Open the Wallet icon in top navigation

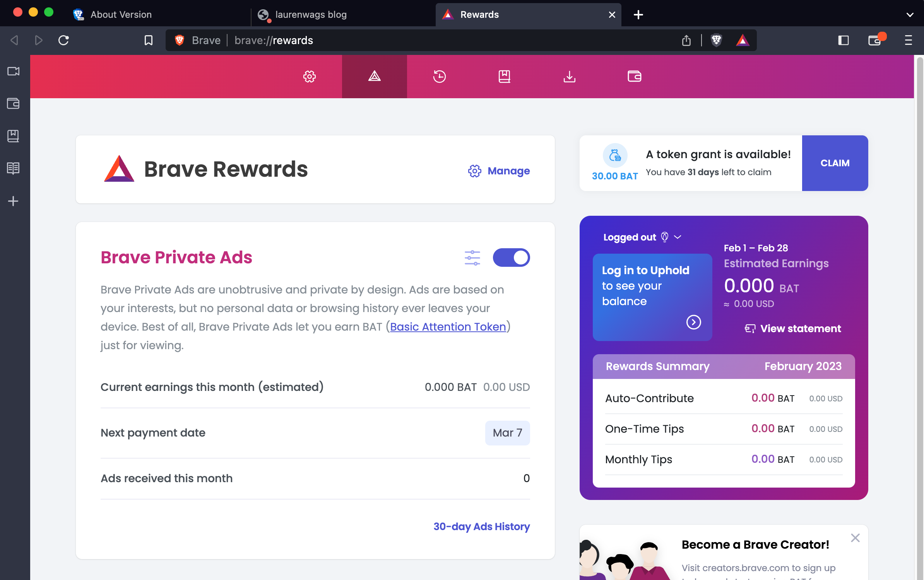pyautogui.click(x=634, y=76)
